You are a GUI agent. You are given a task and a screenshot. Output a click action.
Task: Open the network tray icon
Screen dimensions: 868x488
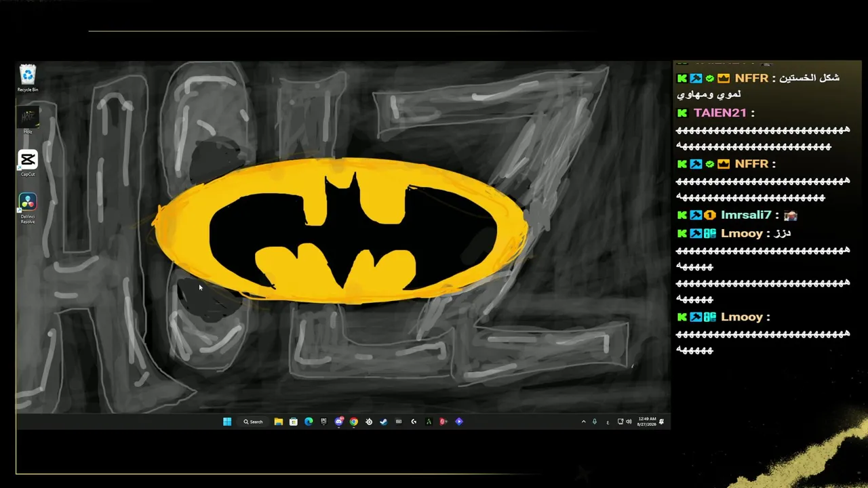pos(620,422)
